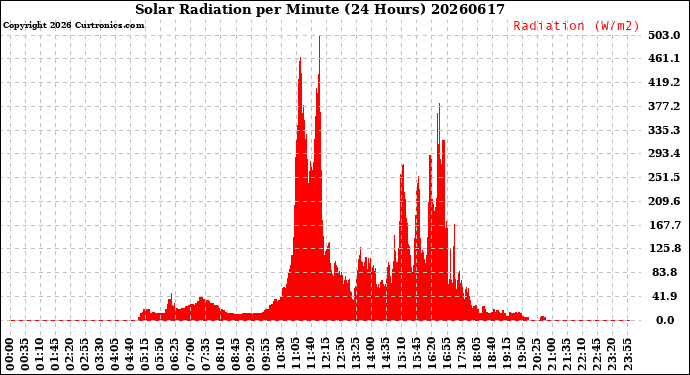This screenshot has height=375, width=690.
Task: Click the 02:20 time axis label
Action: click(70, 355)
